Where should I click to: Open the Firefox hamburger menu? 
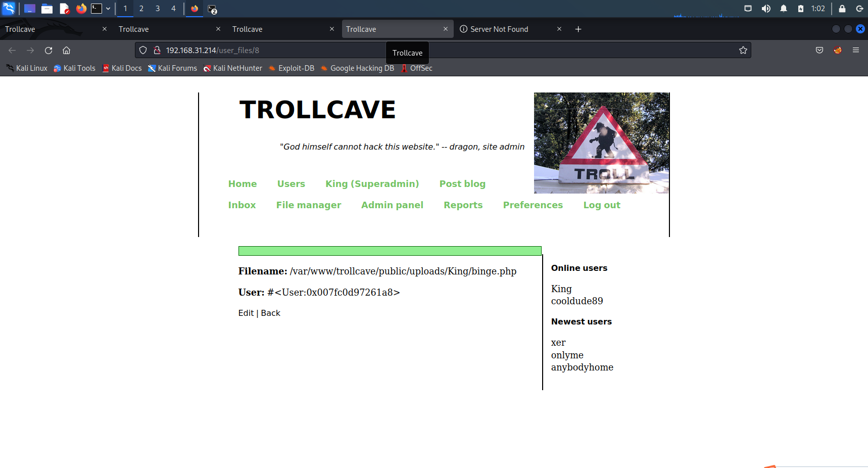coord(856,50)
